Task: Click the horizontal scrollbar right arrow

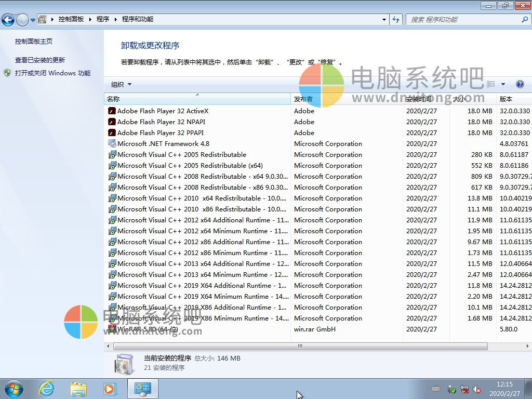Action: coord(527,346)
